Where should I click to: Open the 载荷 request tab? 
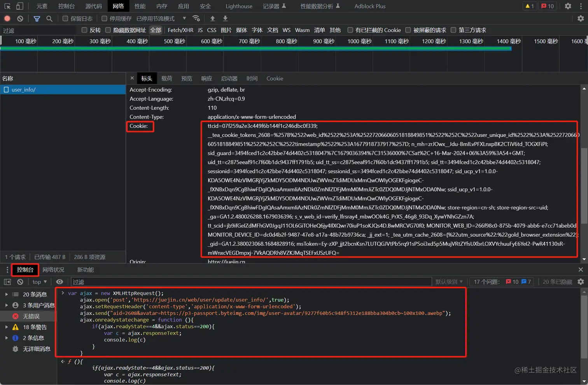coord(167,78)
